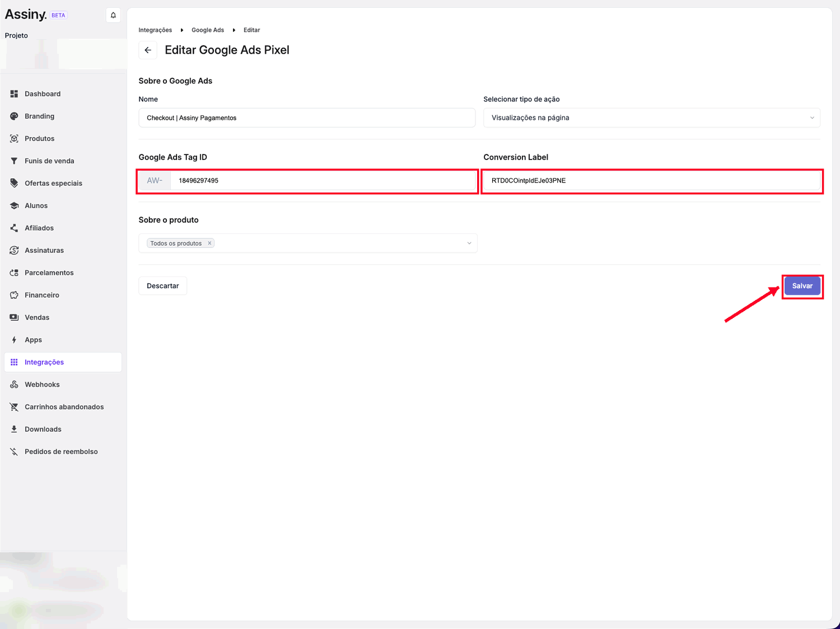Click the 'AW-' prefix label
Image resolution: width=840 pixels, height=629 pixels.
155,181
